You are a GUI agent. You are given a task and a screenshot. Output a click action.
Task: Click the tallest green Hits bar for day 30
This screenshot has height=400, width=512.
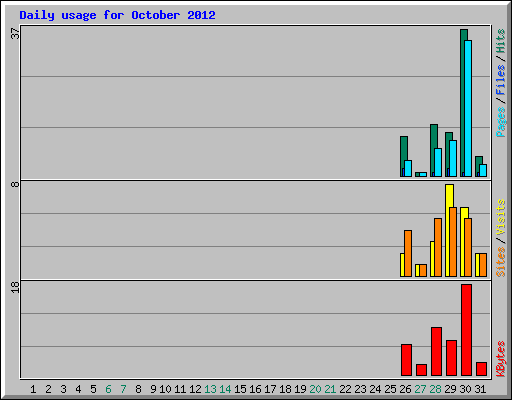(462, 103)
